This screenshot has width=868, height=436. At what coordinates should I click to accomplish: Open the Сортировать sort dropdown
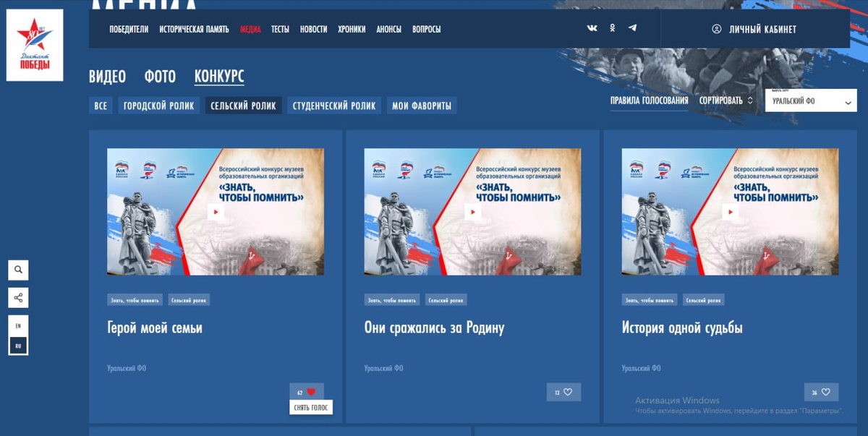coord(726,101)
